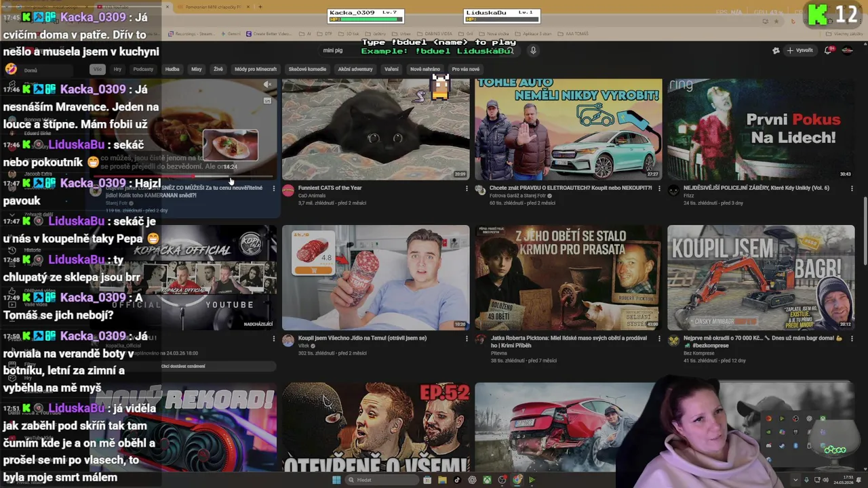This screenshot has height=488, width=868.
Task: Open a new browser tab with plus
Action: (260, 7)
